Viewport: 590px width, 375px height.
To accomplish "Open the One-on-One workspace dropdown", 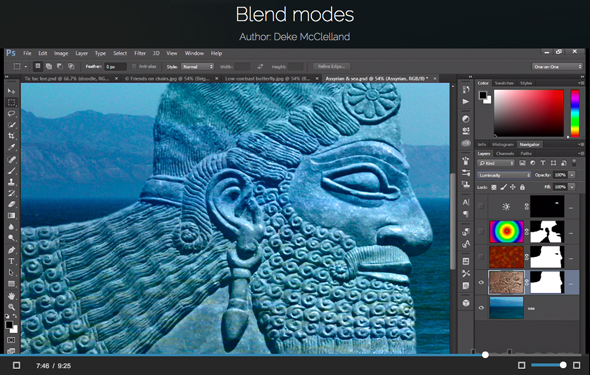I will pyautogui.click(x=557, y=67).
